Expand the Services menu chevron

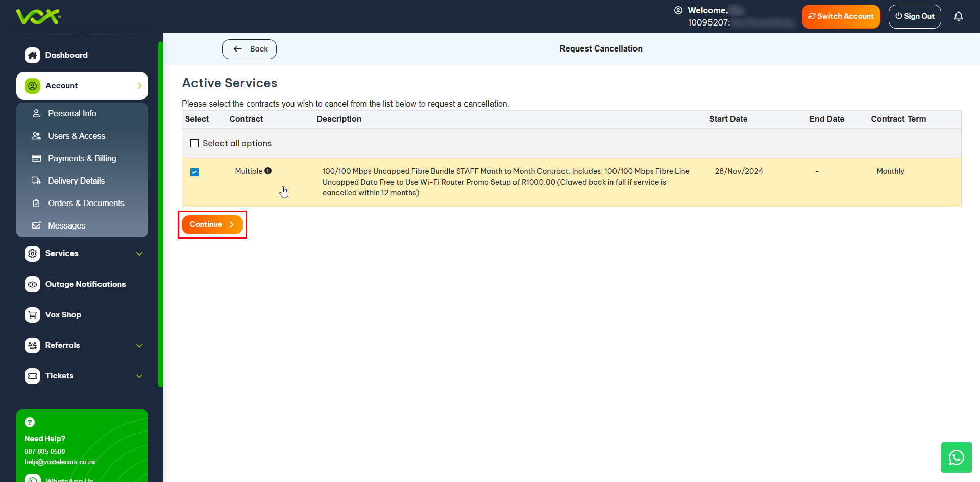[x=139, y=254]
